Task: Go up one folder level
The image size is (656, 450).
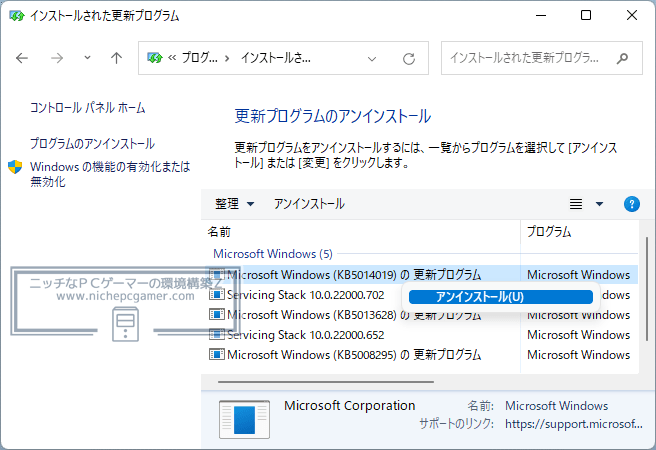Action: (x=116, y=58)
